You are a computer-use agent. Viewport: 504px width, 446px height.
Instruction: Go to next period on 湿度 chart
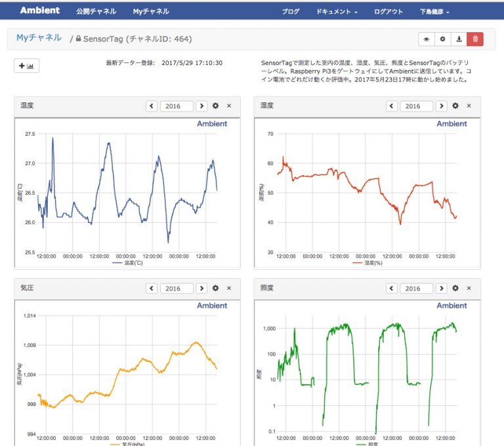(x=442, y=106)
